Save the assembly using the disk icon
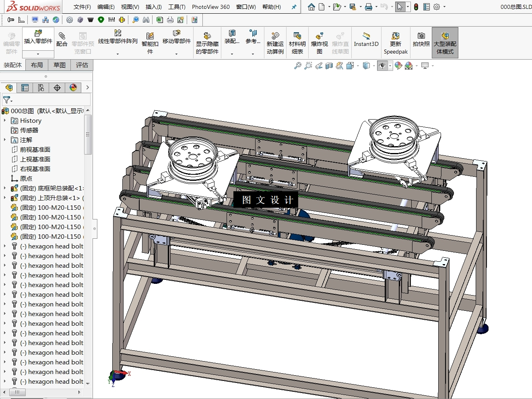Image resolution: width=532 pixels, height=399 pixels. 353,7
